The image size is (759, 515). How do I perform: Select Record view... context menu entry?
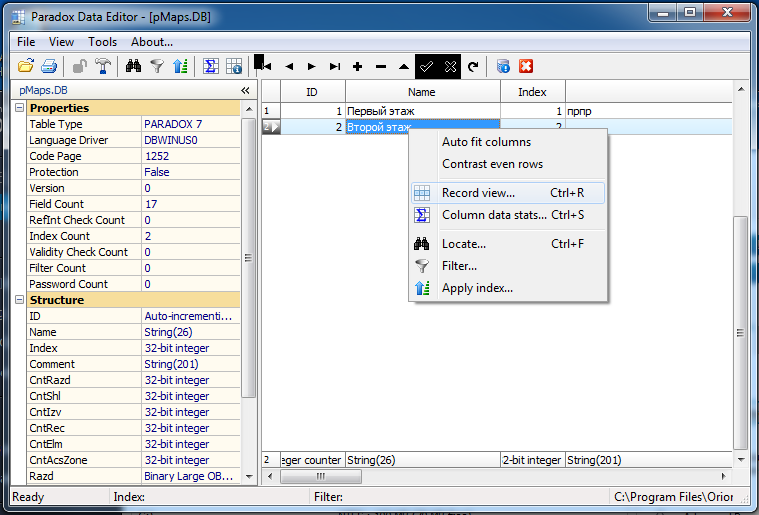(508, 193)
